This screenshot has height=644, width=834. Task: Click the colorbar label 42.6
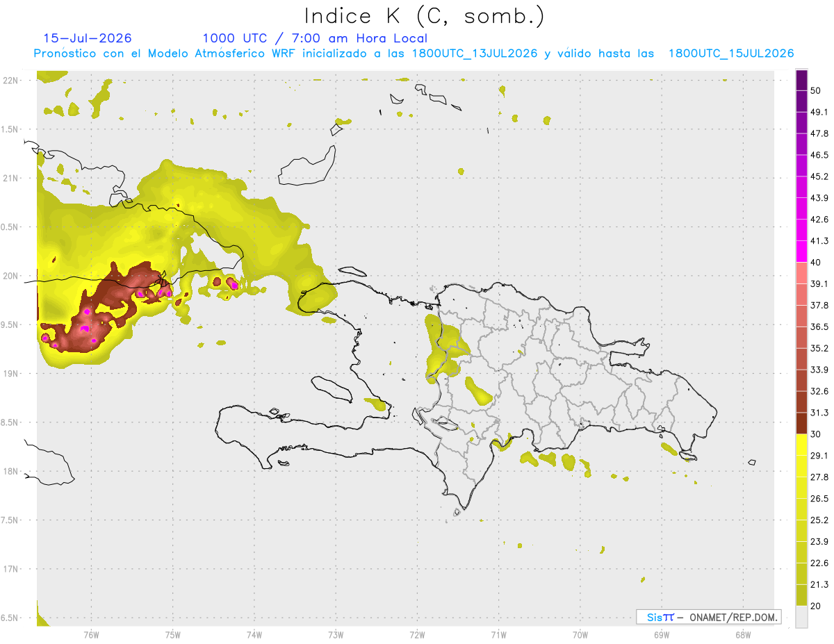point(819,220)
